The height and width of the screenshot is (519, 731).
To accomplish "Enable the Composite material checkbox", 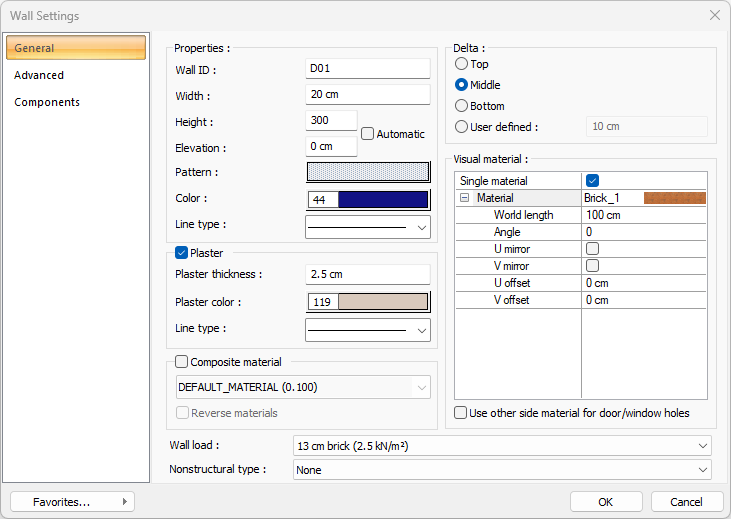I will tap(182, 362).
